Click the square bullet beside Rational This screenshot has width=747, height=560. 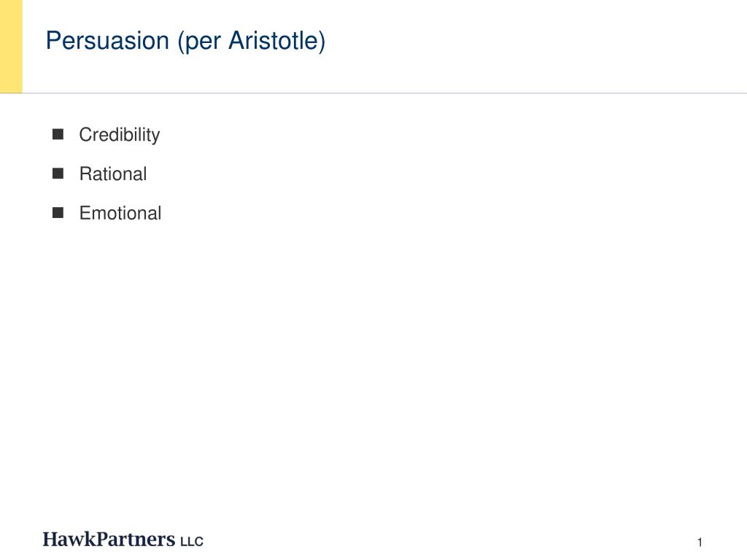point(58,174)
